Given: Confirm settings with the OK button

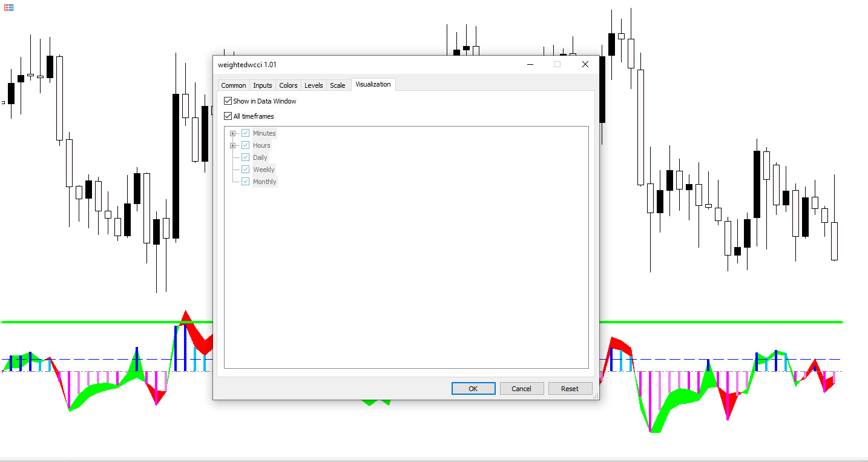Looking at the screenshot, I should coord(473,389).
